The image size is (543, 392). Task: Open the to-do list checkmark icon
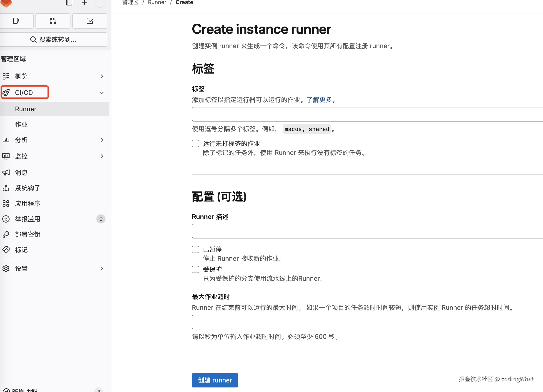[90, 21]
